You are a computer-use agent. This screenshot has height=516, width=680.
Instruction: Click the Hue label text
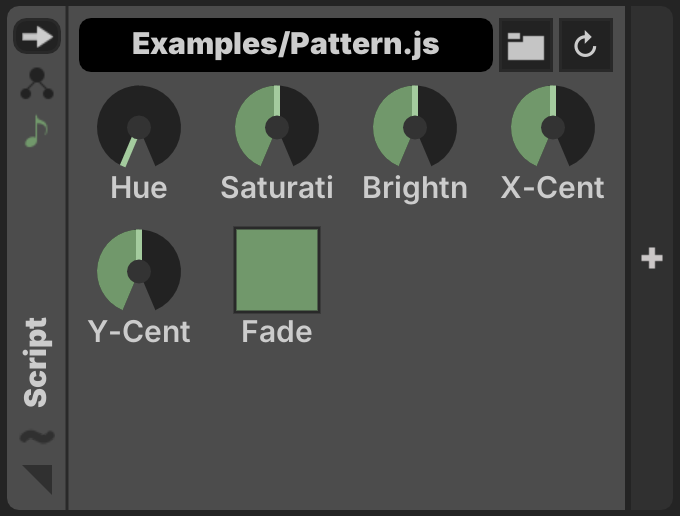point(139,188)
